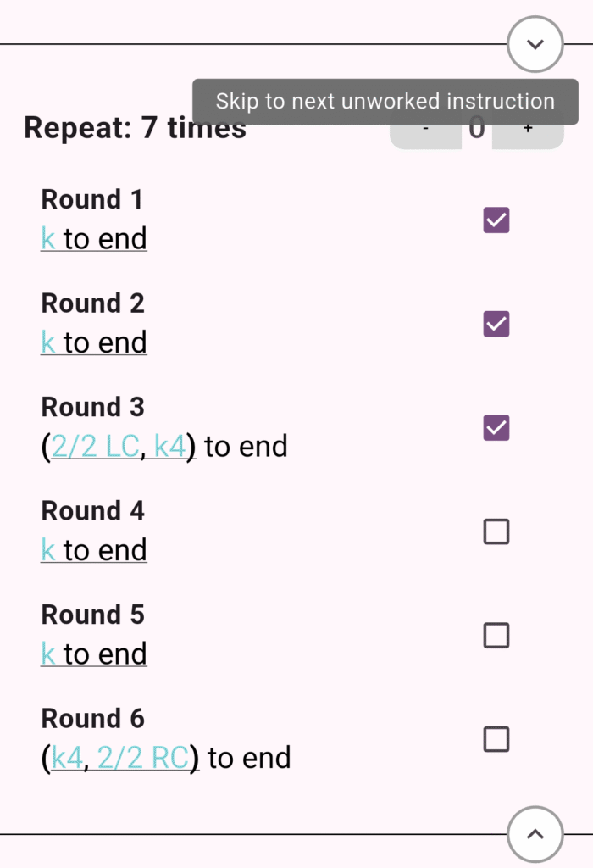
Task: Check off Round 5
Action: [496, 636]
